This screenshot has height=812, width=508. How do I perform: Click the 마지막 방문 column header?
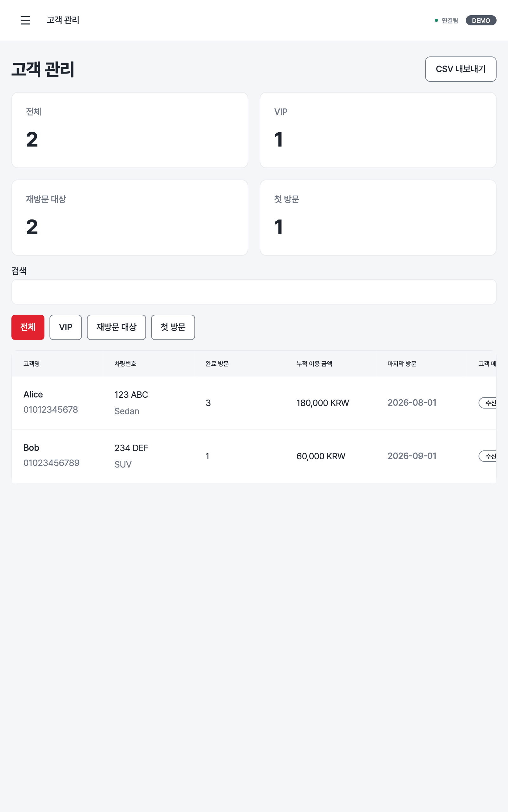(x=402, y=364)
